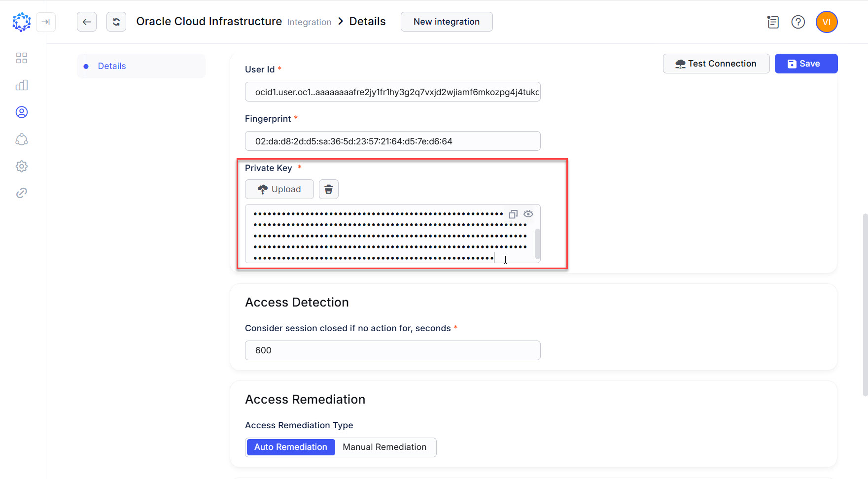Test Connection for the integration
The image size is (868, 479).
(716, 64)
